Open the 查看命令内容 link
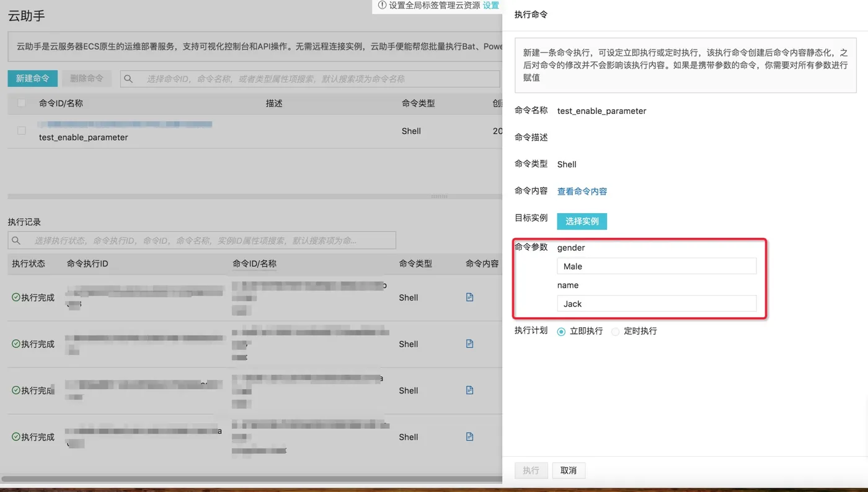The width and height of the screenshot is (868, 492). click(x=582, y=191)
